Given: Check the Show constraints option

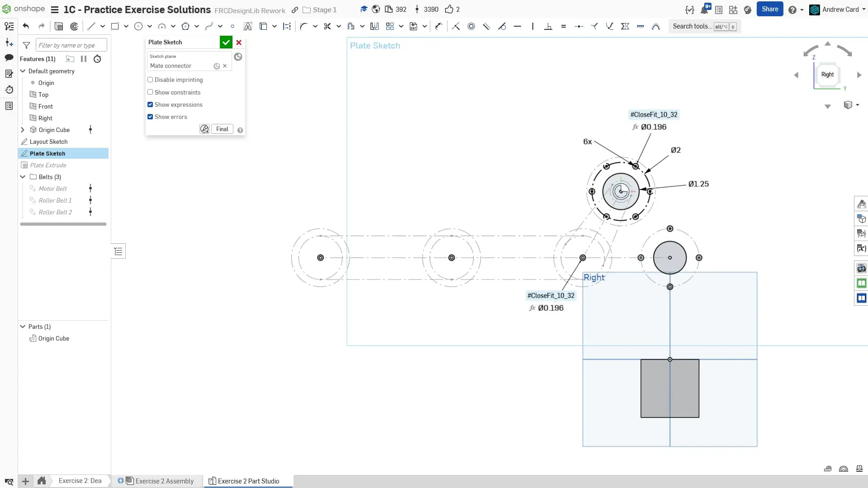Looking at the screenshot, I should (x=150, y=92).
